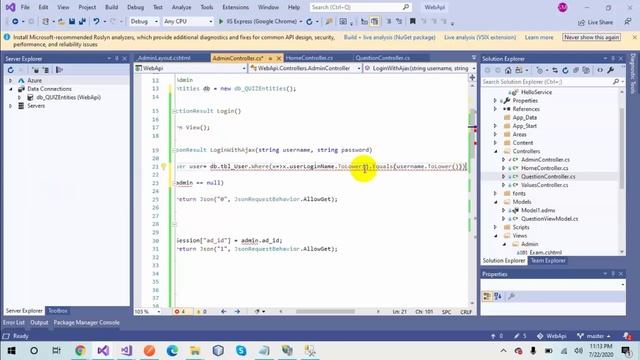Click the Undo arrow in toolbar
Viewport: 640px width, 360px height.
click(x=96, y=22)
